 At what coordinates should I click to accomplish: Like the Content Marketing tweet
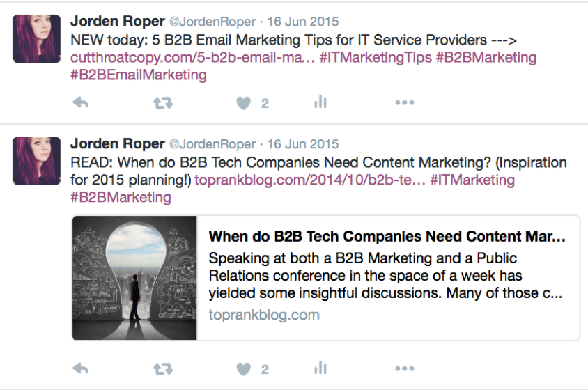tap(244, 369)
